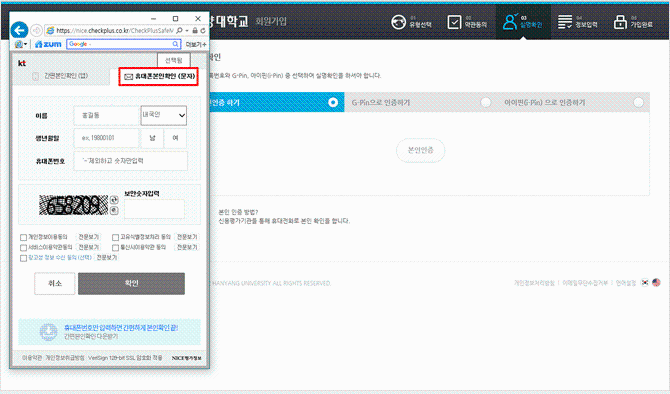Click the US flag language icon

click(656, 282)
